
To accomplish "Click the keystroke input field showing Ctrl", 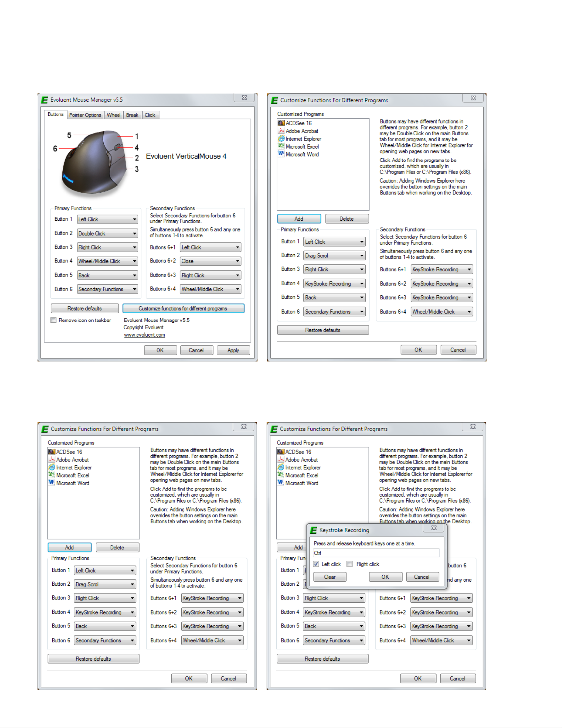I will pyautogui.click(x=376, y=553).
